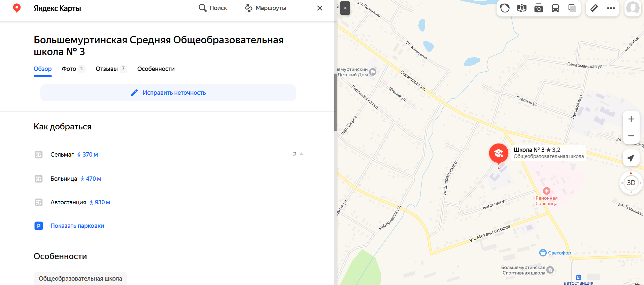Image resolution: width=644 pixels, height=285 pixels.
Task: Open Поиск search
Action: click(x=213, y=8)
